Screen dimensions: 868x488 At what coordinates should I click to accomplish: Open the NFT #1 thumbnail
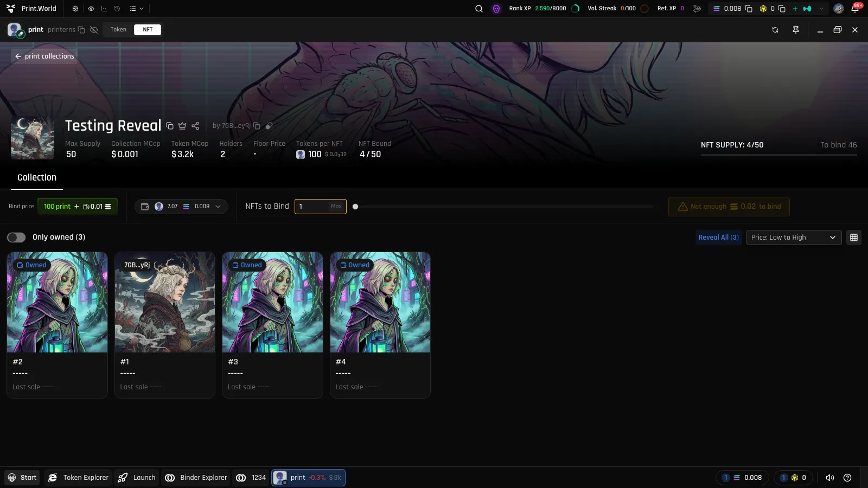click(165, 302)
